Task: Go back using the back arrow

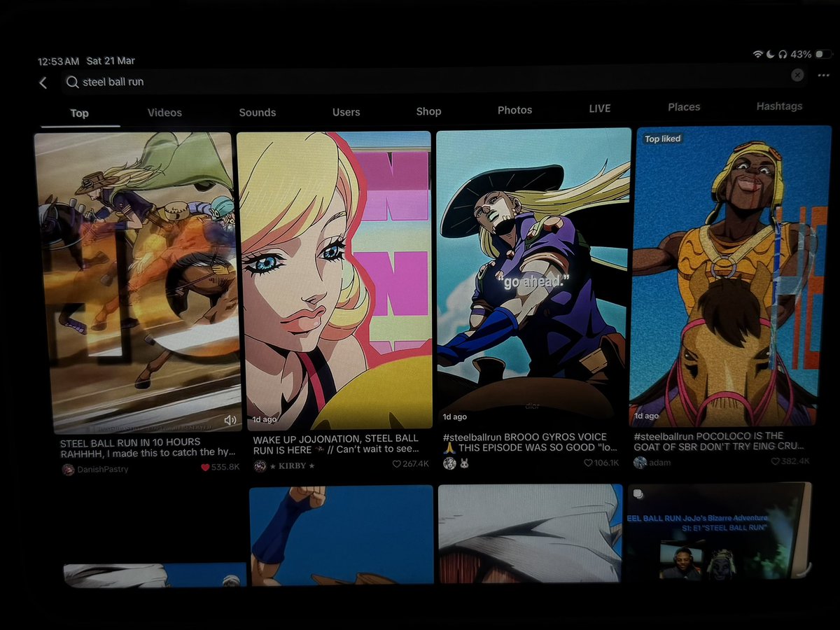Action: pyautogui.click(x=43, y=83)
